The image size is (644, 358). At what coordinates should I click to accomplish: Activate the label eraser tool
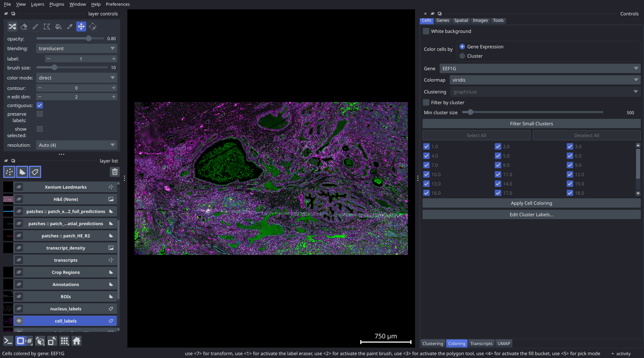pos(24,26)
